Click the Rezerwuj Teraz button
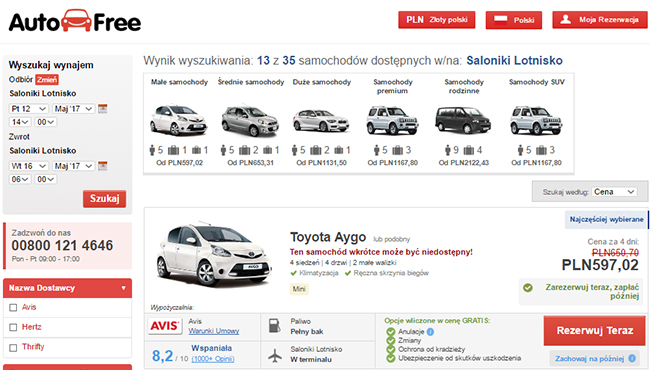Viewport: 650px width, 370px height. [594, 330]
